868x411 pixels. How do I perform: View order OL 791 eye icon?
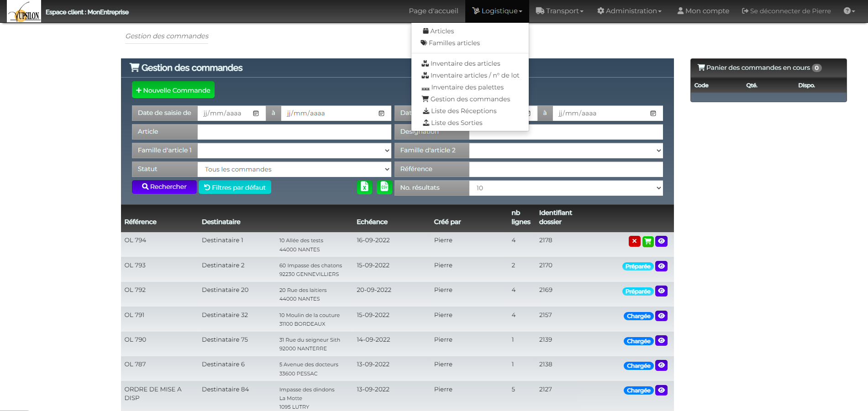(x=661, y=316)
